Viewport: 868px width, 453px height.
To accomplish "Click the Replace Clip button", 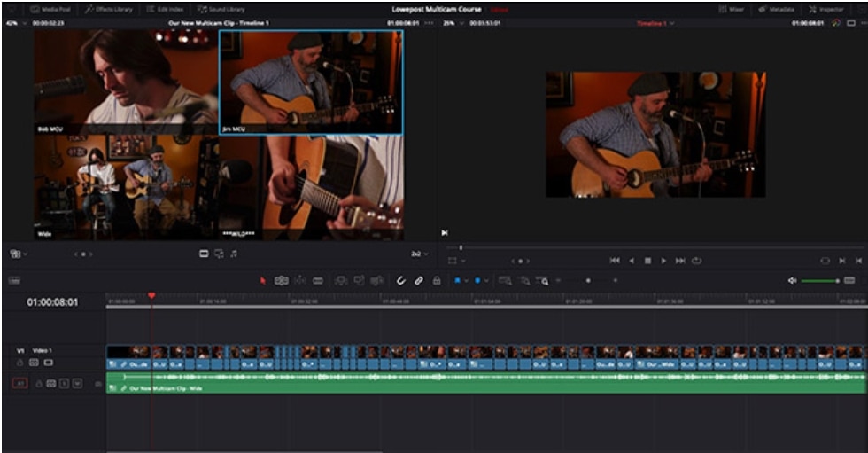I will [377, 281].
